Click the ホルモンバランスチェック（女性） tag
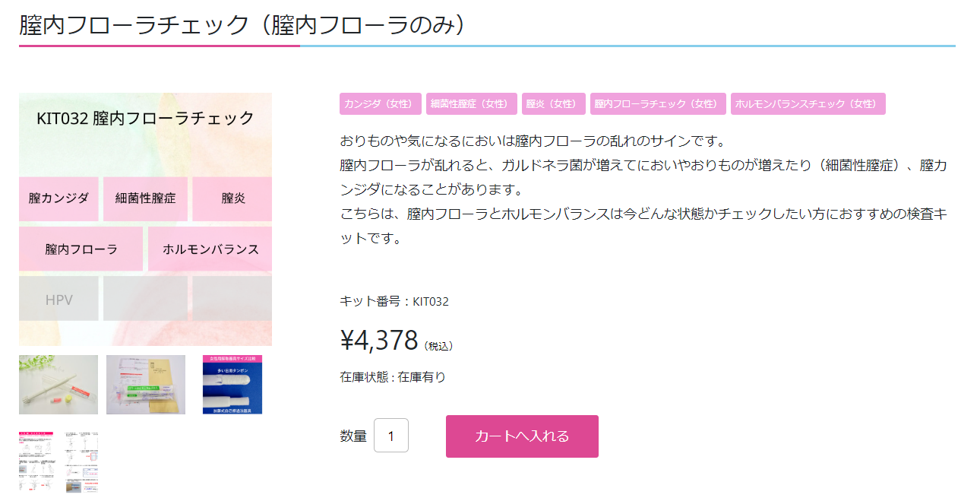This screenshot has height=498, width=980. click(x=808, y=104)
